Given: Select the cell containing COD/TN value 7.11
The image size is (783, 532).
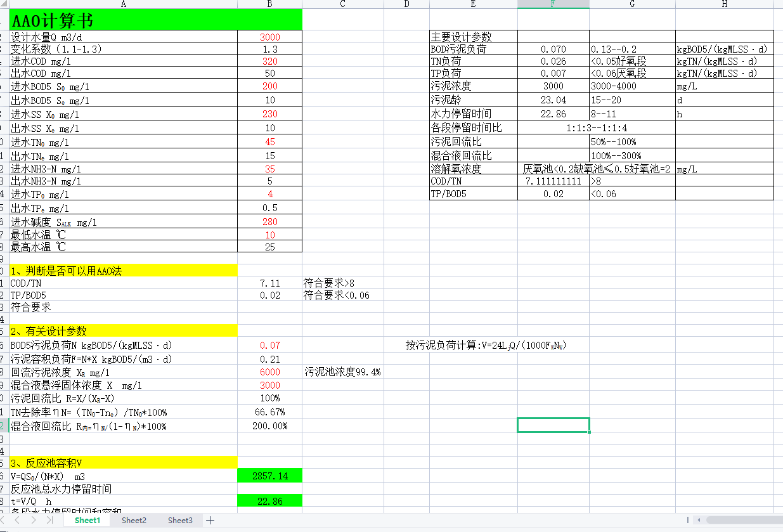Looking at the screenshot, I should tap(269, 283).
